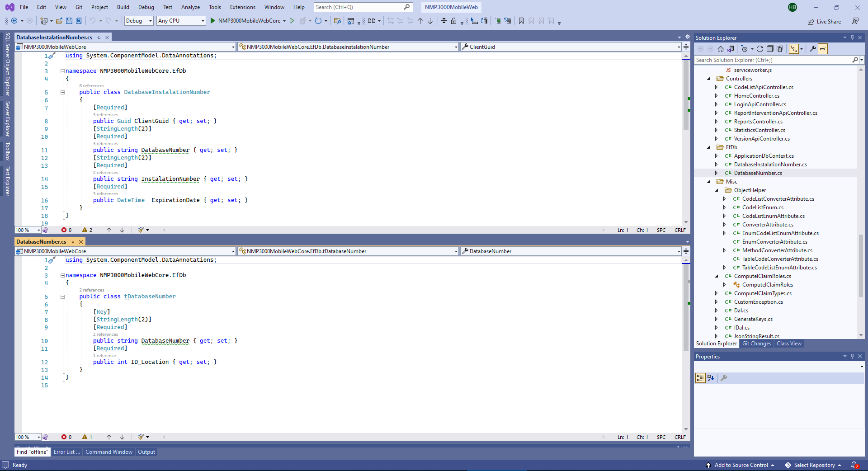Start without debugging using the outline play icon
868x471 pixels.
pyautogui.click(x=292, y=21)
